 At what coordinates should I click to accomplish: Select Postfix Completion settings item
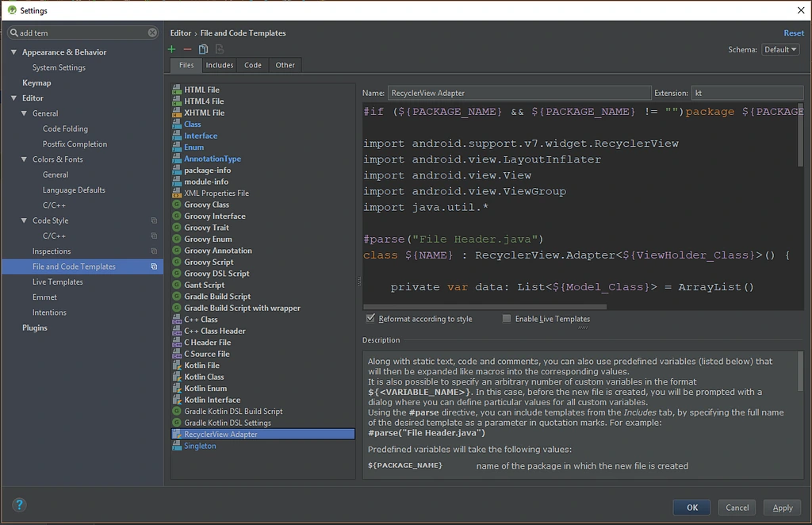pyautogui.click(x=75, y=144)
